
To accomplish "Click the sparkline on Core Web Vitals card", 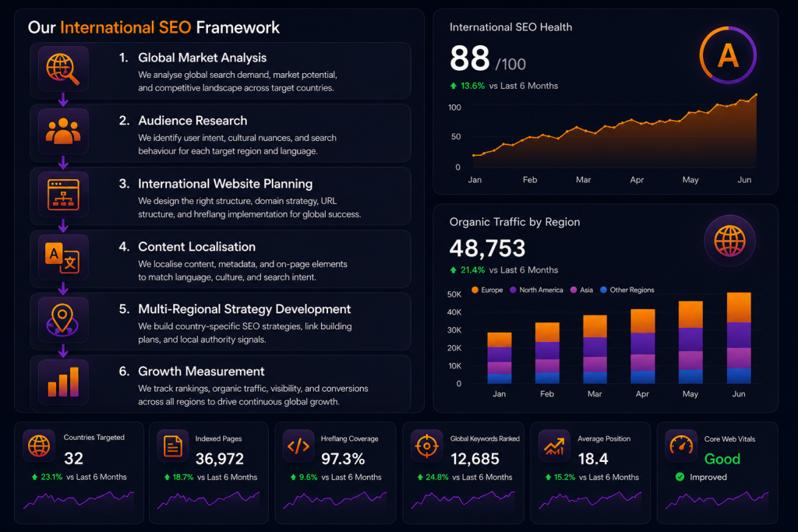I will tap(717, 500).
